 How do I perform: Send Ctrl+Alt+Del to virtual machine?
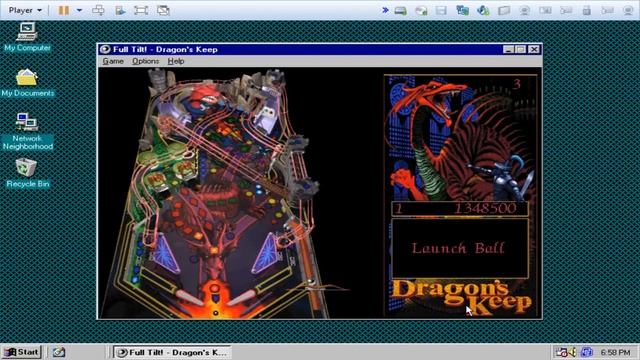click(98, 10)
